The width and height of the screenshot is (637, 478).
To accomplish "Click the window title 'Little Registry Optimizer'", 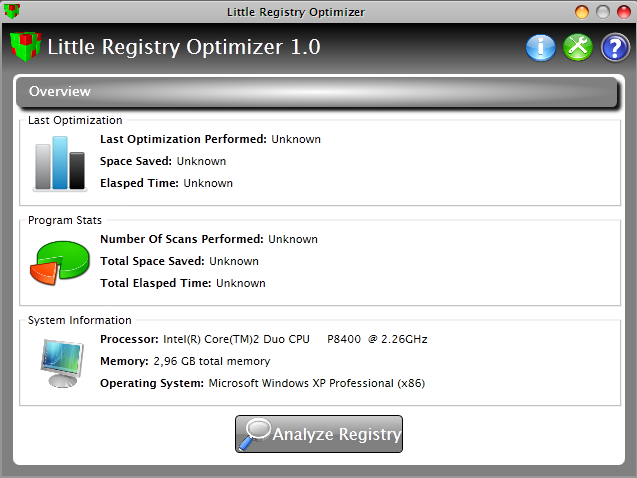I will coord(296,12).
